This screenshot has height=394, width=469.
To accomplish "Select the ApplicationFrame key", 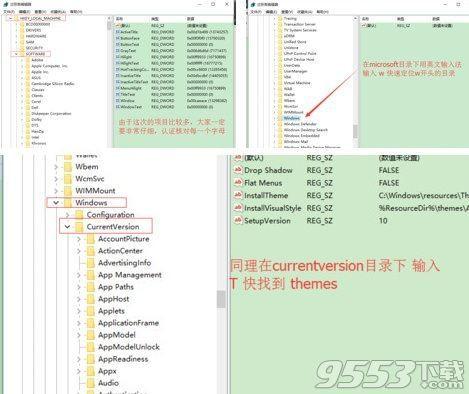I will 128,323.
